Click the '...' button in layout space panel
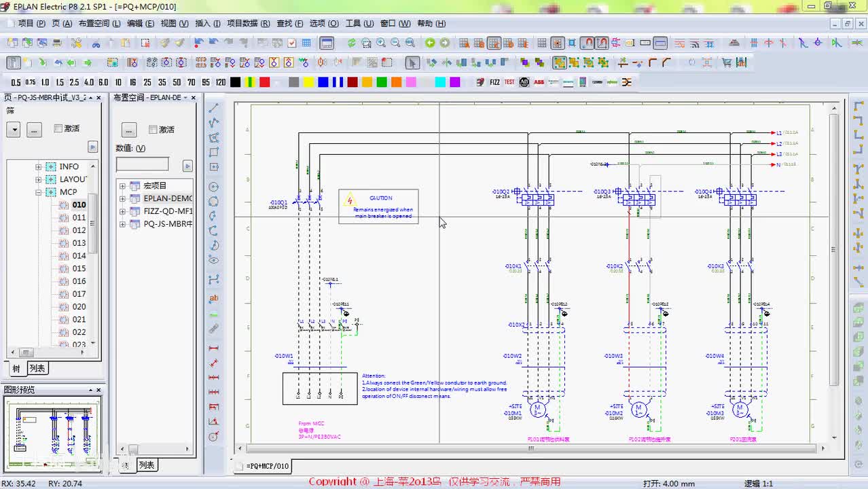868x489 pixels. coord(129,130)
